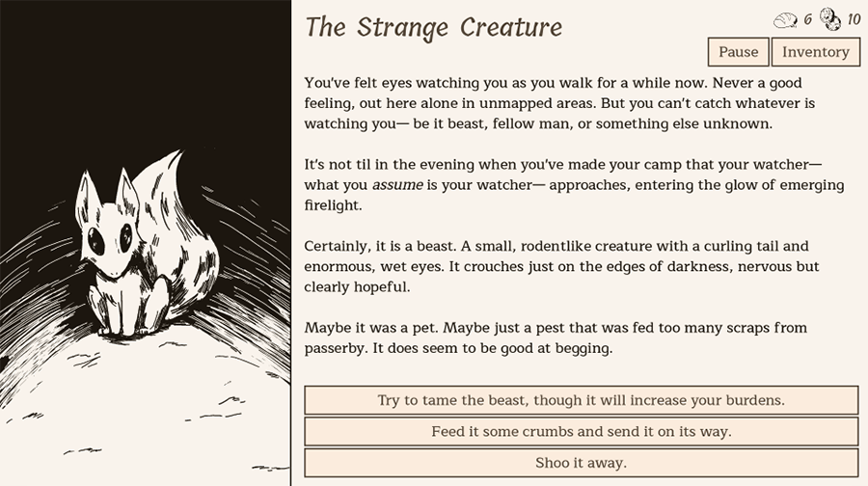Open the Inventory
Screen dimensions: 868x486
(815, 52)
